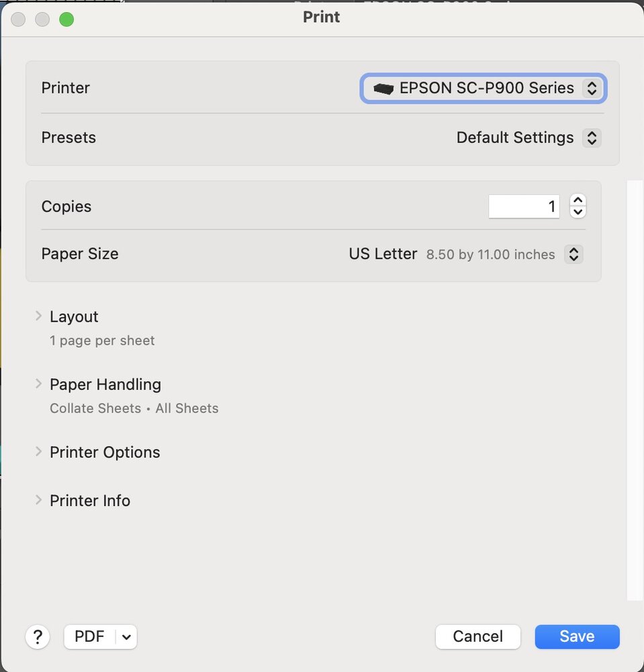Open the help question mark button
Viewport: 644px width, 672px height.
38,636
